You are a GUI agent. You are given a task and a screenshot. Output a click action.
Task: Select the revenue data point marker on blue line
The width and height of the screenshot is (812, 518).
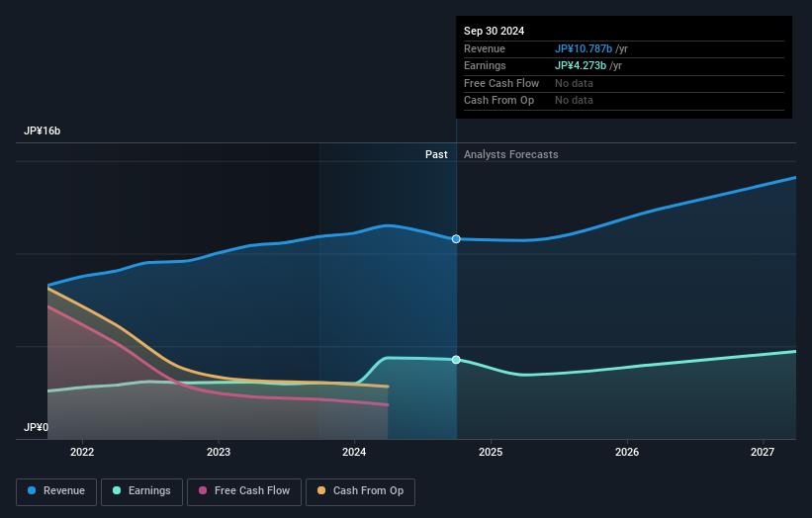(x=456, y=239)
